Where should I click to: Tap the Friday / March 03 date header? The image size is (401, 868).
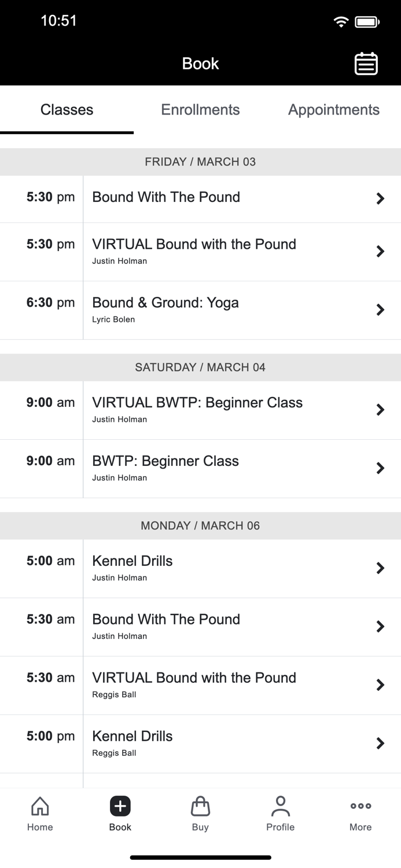200,162
